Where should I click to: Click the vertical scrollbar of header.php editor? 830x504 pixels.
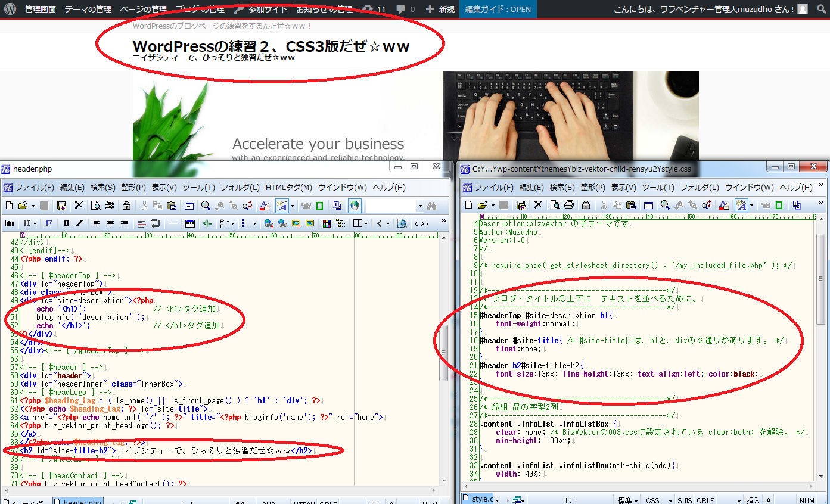[443, 359]
